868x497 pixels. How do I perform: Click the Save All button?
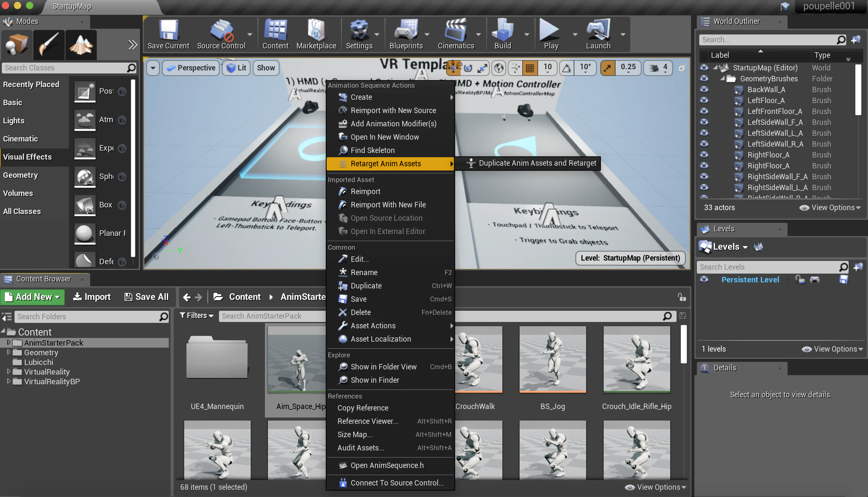147,297
